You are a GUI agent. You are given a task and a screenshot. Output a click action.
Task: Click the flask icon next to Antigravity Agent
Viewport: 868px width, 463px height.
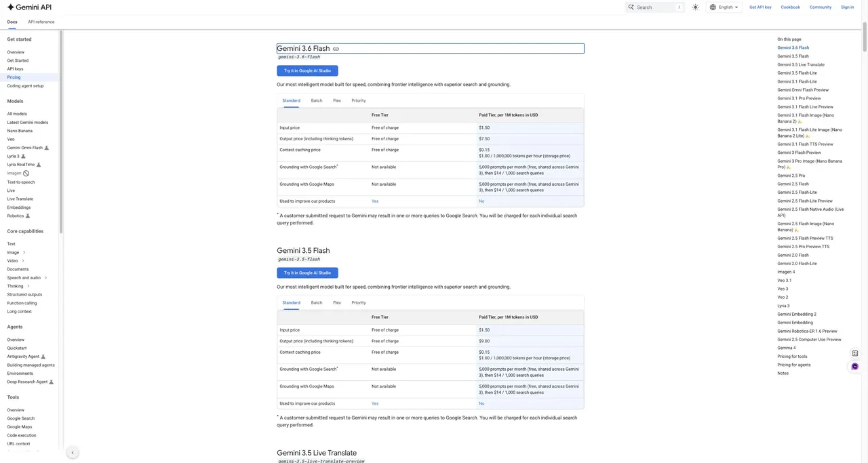pyautogui.click(x=43, y=357)
